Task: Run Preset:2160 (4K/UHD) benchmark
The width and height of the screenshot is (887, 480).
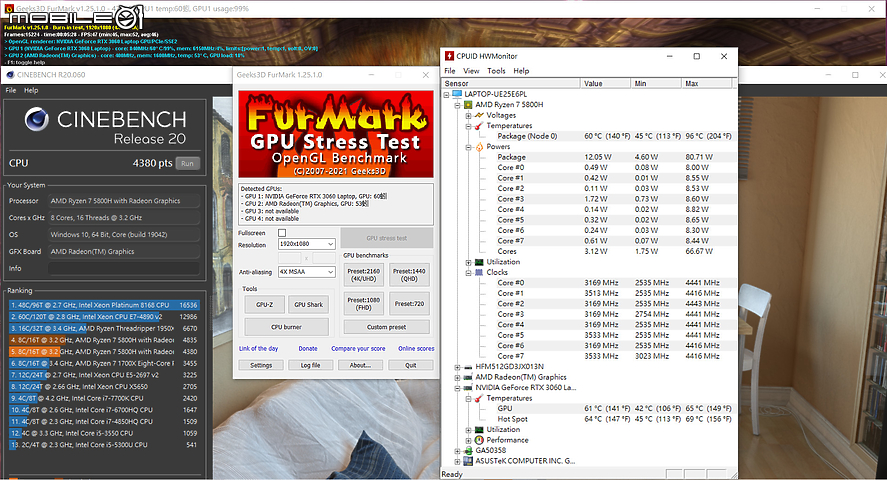Action: tap(364, 275)
